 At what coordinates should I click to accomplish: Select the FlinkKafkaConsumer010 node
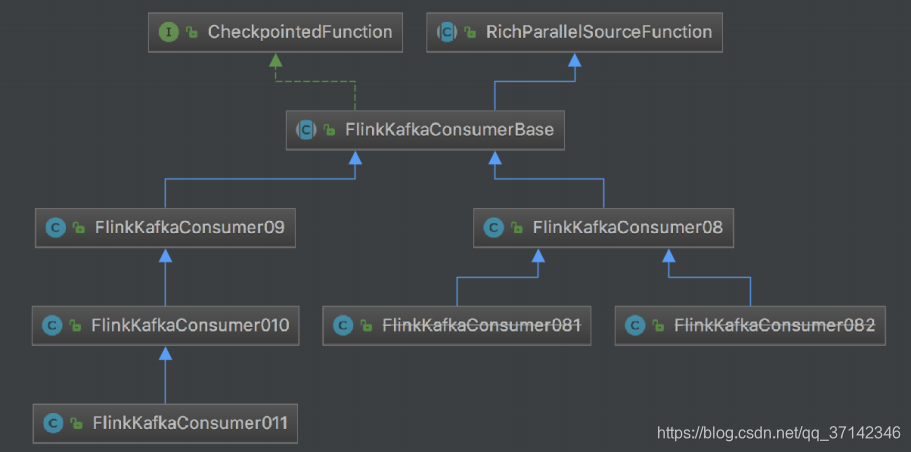(x=166, y=326)
